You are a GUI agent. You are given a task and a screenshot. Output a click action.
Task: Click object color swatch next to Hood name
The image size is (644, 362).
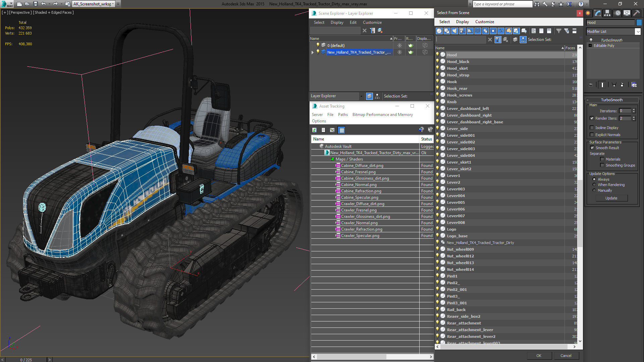[639, 22]
